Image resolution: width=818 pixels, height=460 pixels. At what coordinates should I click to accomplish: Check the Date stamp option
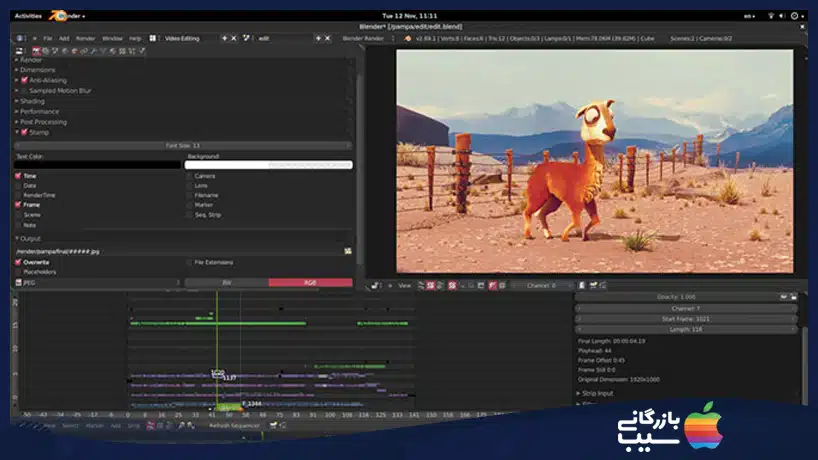pyautogui.click(x=18, y=186)
